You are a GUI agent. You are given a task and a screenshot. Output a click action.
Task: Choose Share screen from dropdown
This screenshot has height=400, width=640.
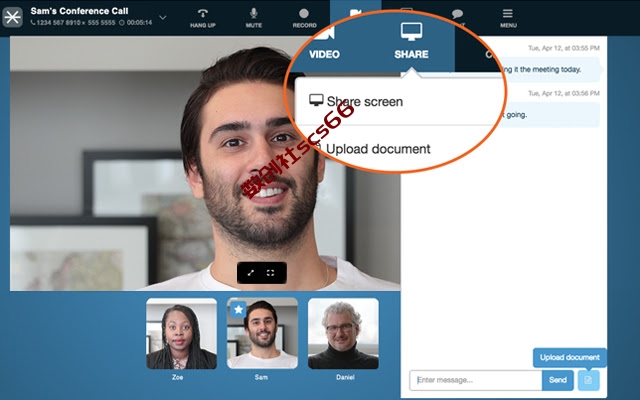click(x=356, y=101)
